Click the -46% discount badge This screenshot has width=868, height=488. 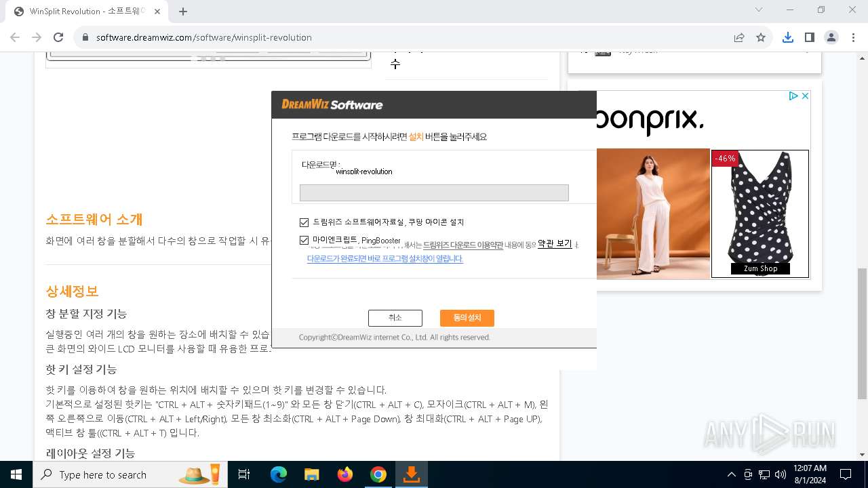click(x=725, y=159)
